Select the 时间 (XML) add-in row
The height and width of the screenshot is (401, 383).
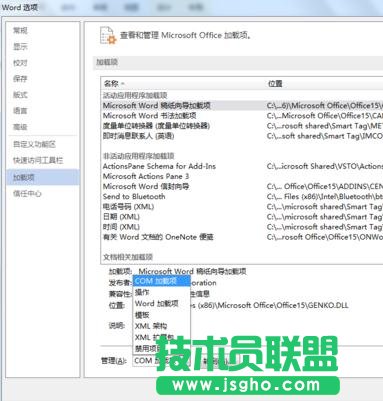pos(242,227)
